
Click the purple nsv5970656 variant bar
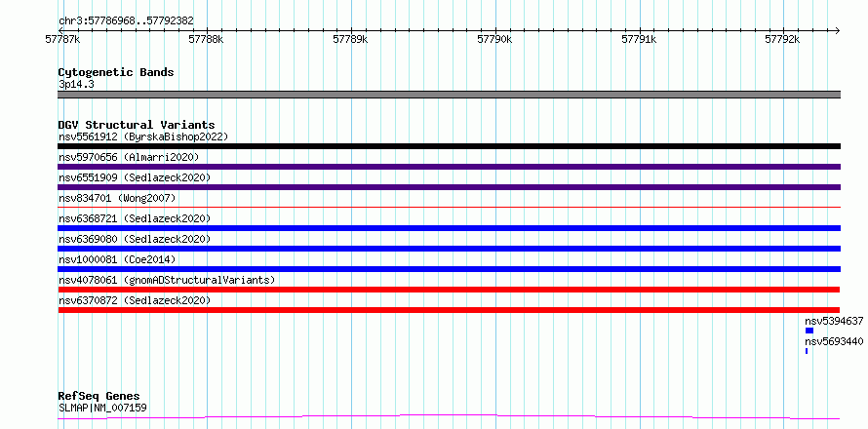[449, 167]
